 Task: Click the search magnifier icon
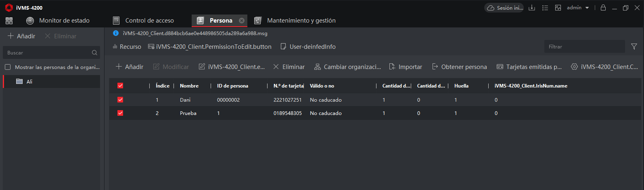point(94,53)
